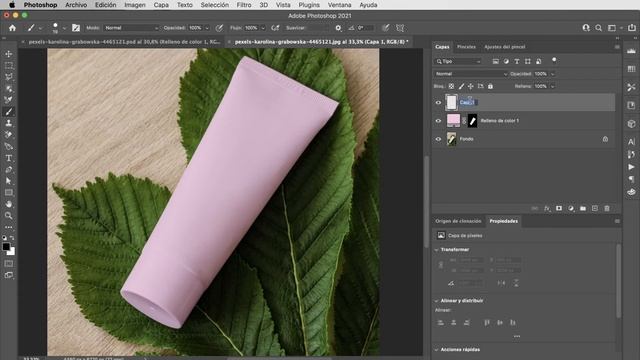This screenshot has width=640, height=360.
Task: Open the brush Modo Normal dropdown
Action: [x=131, y=28]
